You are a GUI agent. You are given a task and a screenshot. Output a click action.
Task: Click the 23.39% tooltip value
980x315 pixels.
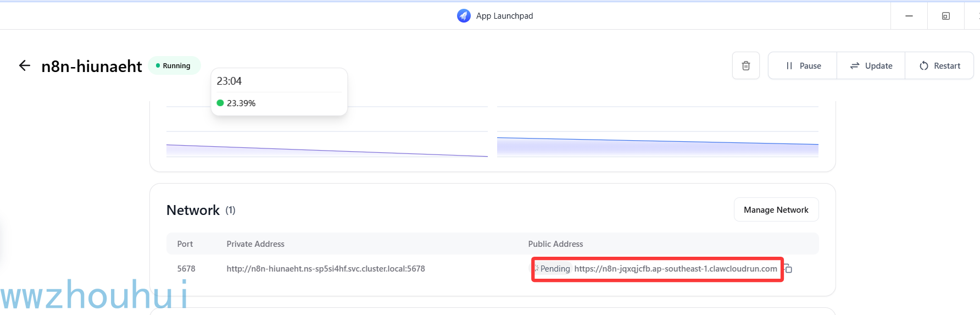[x=241, y=103]
